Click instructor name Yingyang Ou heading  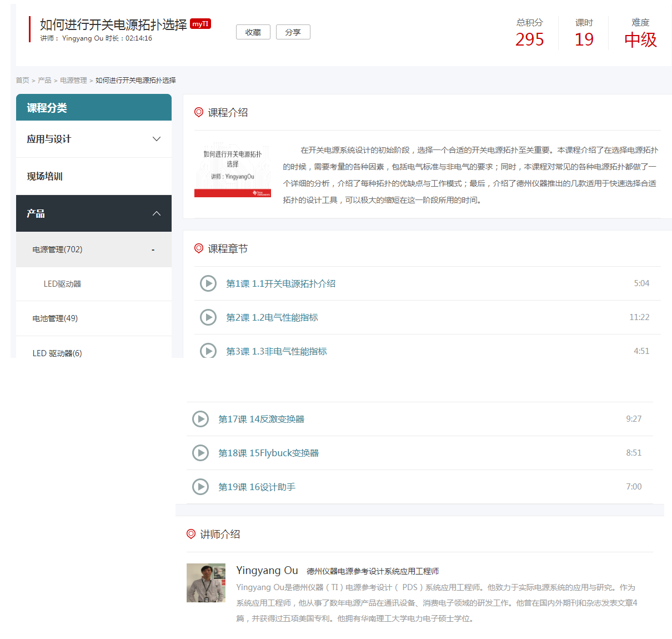coord(267,571)
